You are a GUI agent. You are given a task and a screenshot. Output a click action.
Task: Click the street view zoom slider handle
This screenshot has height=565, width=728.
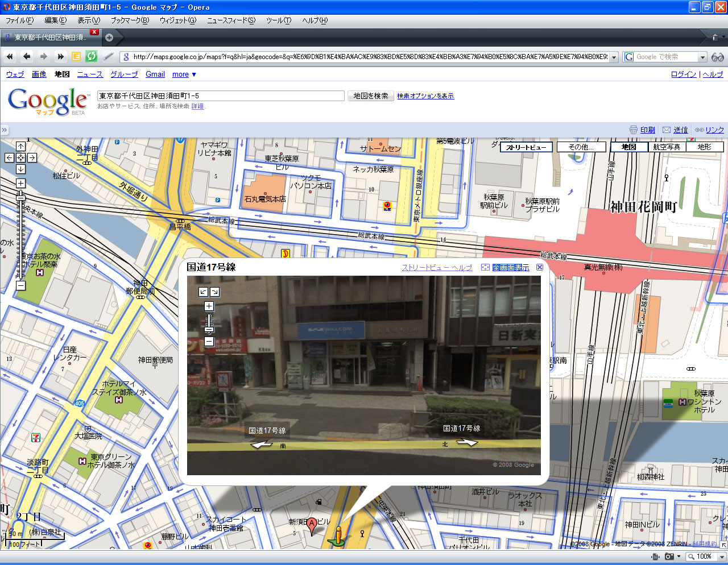tap(209, 330)
